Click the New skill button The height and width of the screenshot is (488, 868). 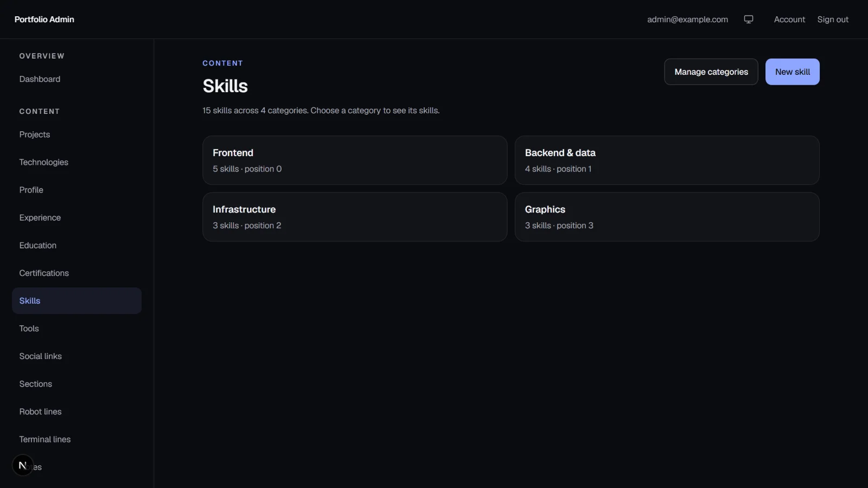pos(792,72)
